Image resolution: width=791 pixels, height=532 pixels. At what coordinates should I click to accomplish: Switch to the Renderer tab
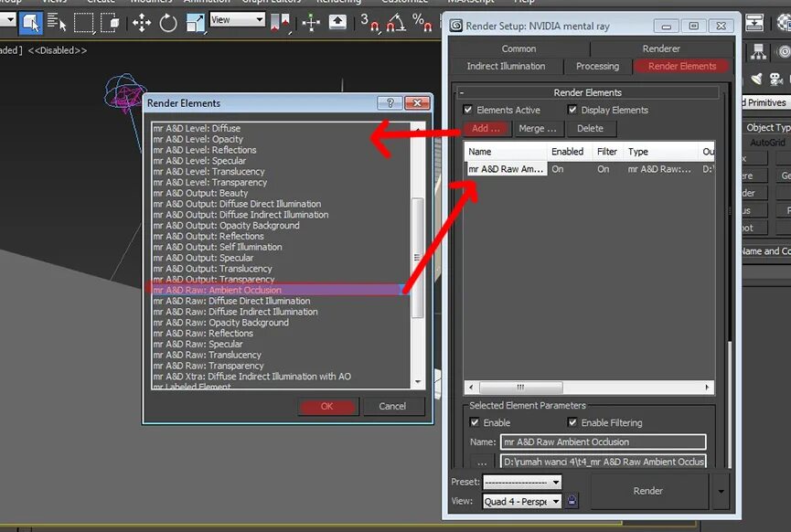tap(661, 49)
